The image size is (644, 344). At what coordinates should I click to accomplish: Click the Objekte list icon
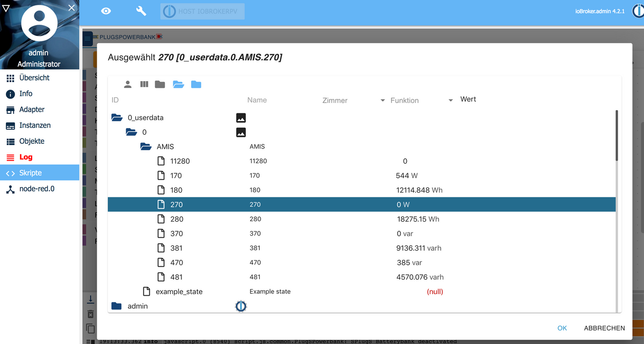tap(10, 142)
